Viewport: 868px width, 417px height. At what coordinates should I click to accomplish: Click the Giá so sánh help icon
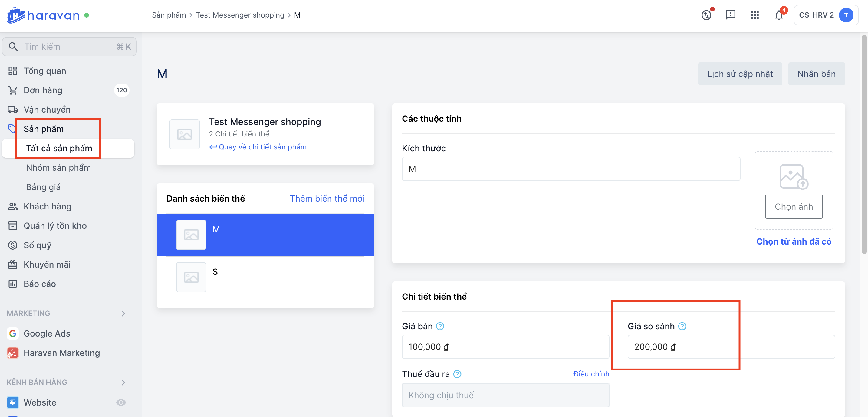(682, 326)
